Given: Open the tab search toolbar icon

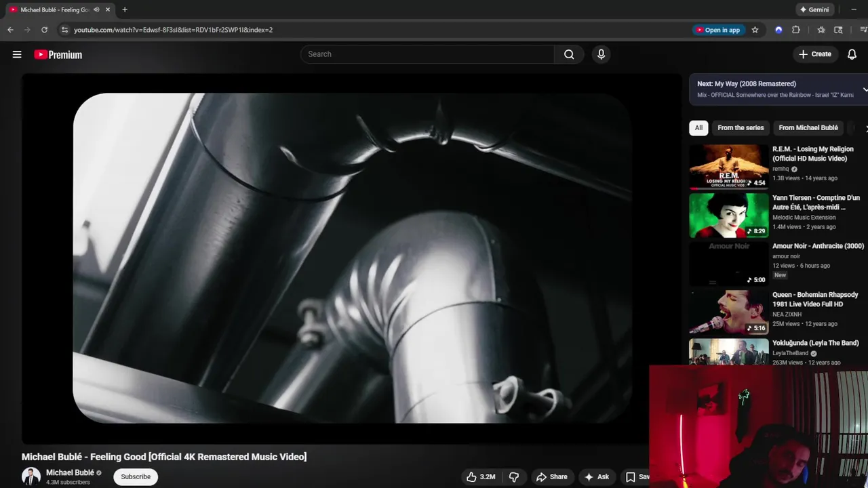Looking at the screenshot, I should click(x=838, y=30).
